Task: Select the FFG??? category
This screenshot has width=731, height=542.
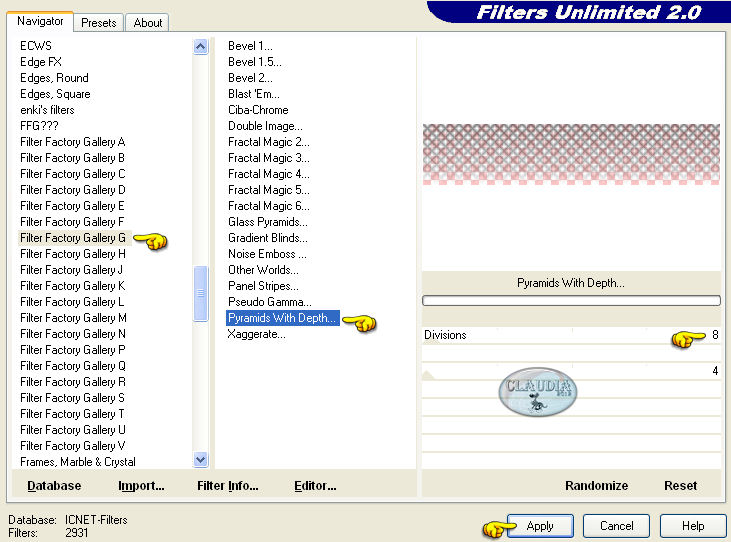Action: 39,126
